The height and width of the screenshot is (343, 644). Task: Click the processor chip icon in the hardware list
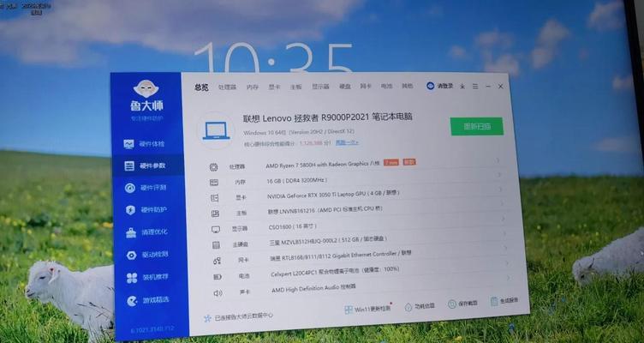(213, 167)
